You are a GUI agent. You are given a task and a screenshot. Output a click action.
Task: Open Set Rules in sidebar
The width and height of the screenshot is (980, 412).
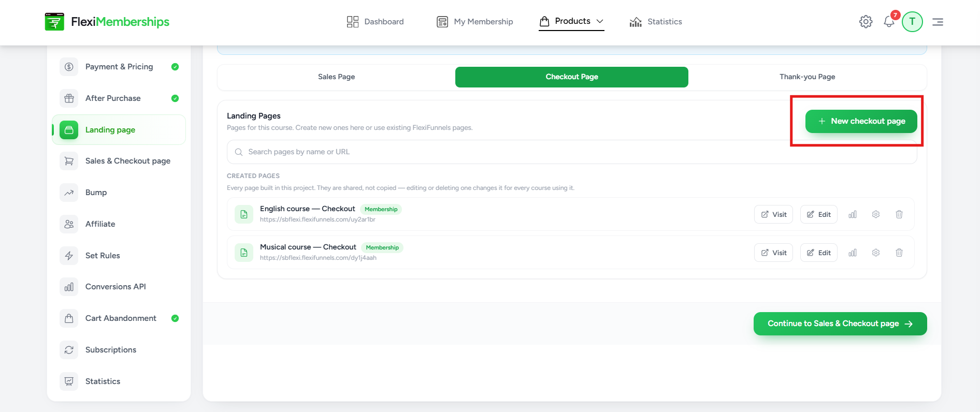[119, 256]
